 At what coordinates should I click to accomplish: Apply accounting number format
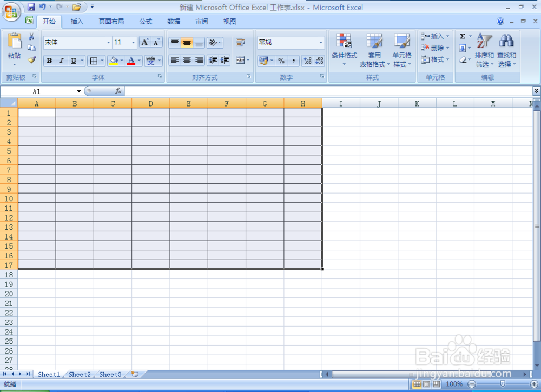pos(263,61)
